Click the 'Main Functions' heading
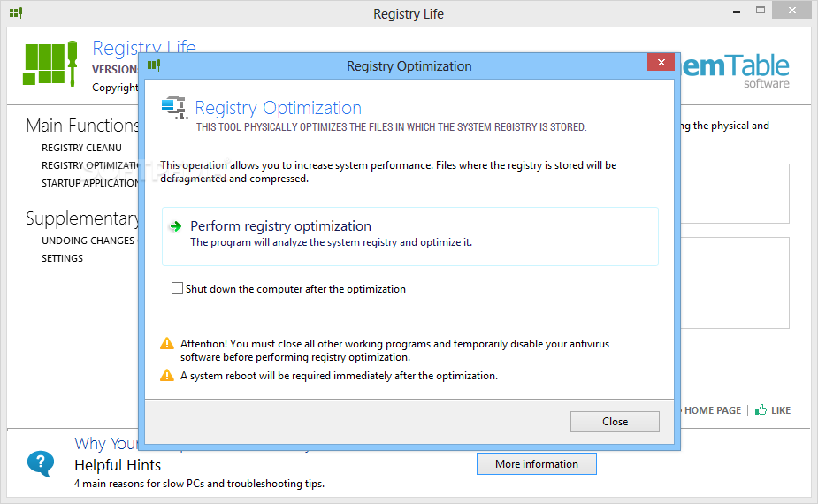 pyautogui.click(x=82, y=126)
